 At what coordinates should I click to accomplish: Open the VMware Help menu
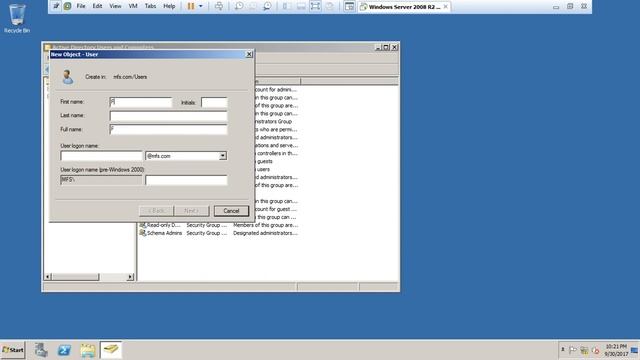169,6
